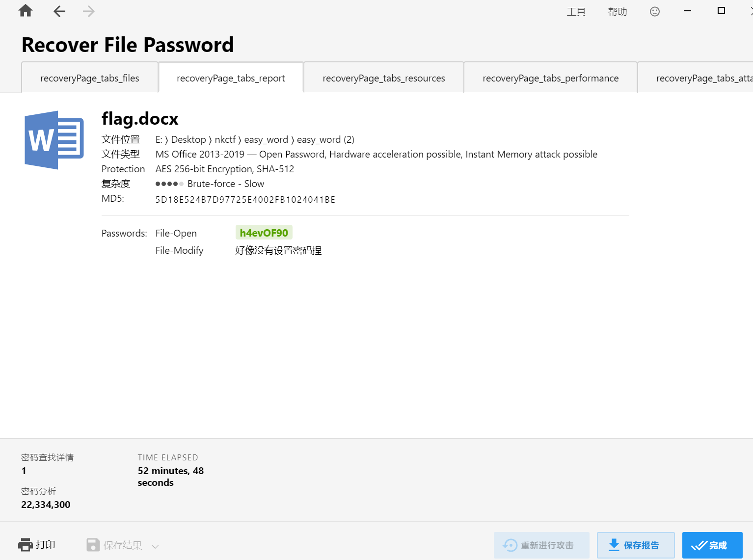The image size is (753, 560).
Task: Click the 好像没有设置密码捏 File-Modify text
Action: pos(278,250)
